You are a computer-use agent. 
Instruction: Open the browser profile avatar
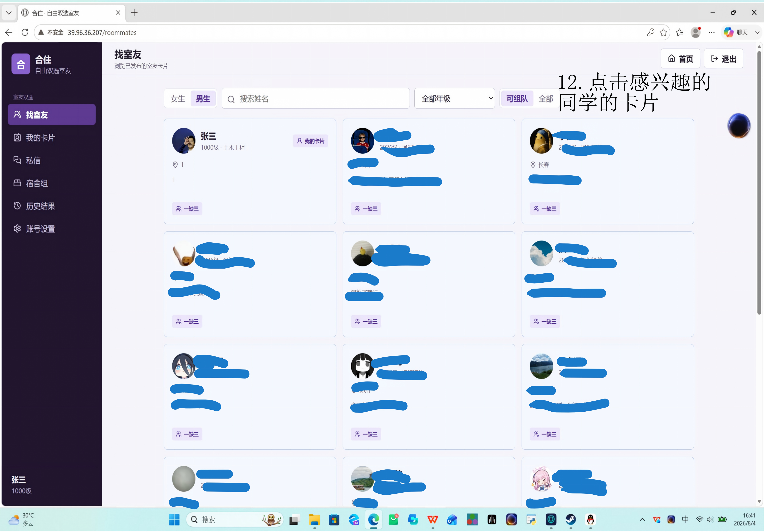point(695,32)
